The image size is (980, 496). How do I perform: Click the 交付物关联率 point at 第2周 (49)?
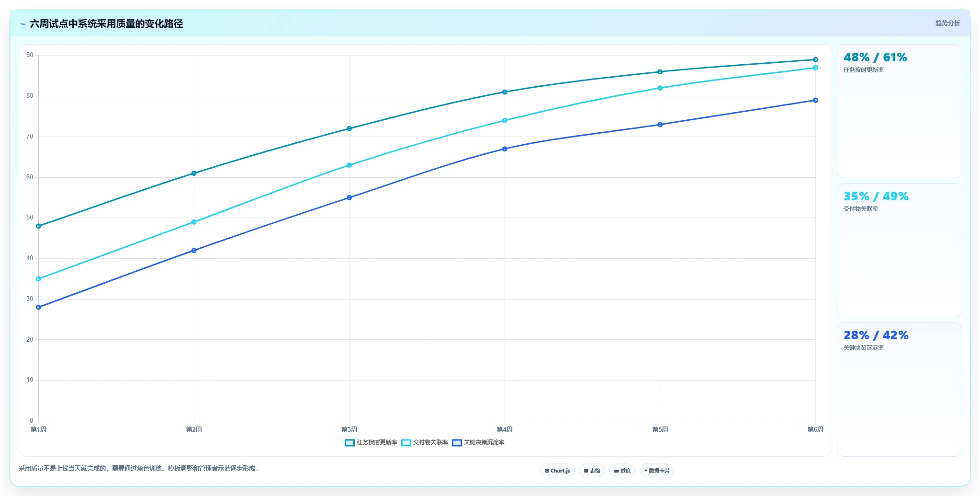click(194, 222)
